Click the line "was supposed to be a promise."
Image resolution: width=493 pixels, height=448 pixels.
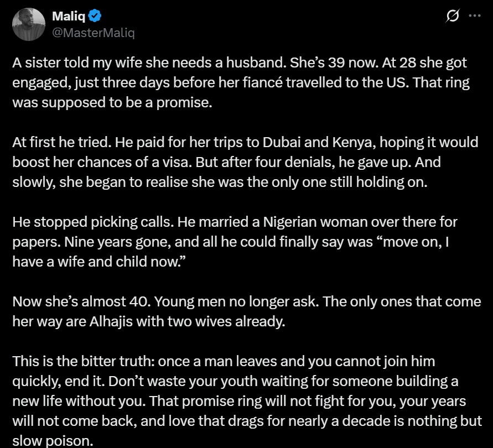tap(112, 103)
